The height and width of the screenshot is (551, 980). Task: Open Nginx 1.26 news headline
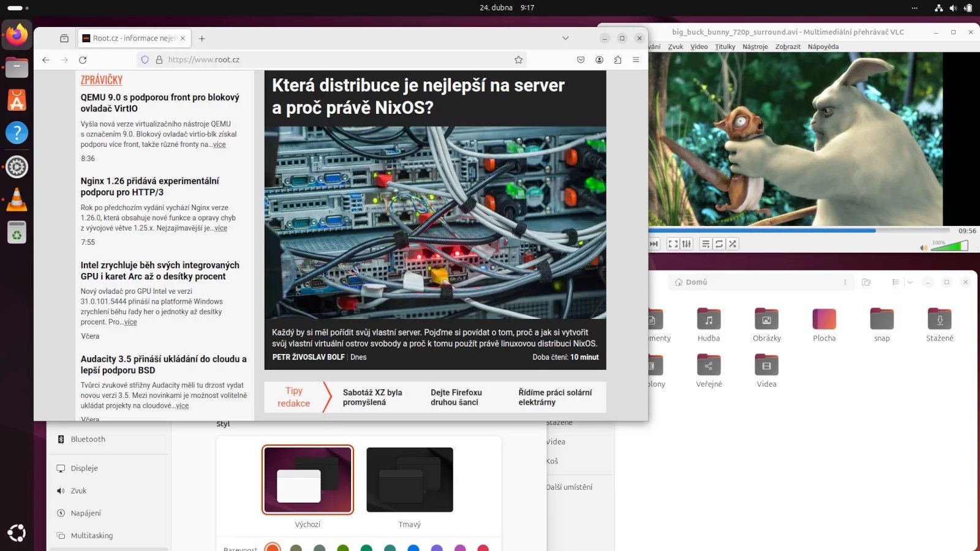(150, 187)
